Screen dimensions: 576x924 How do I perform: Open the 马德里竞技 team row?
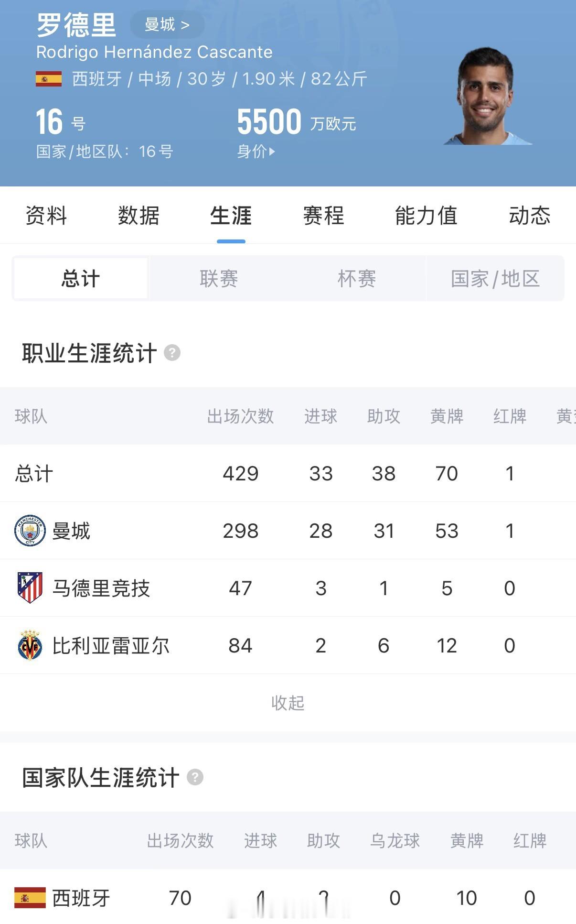pyautogui.click(x=288, y=588)
